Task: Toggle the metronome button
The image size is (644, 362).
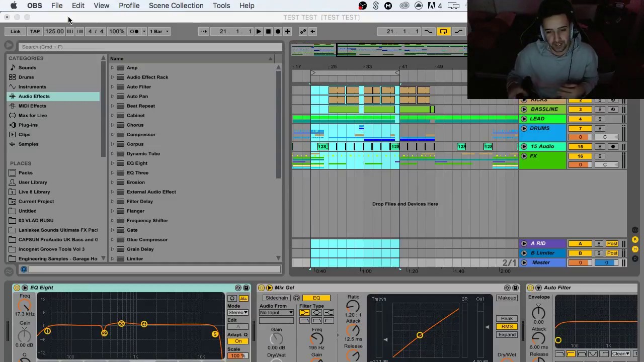Action: pos(134,31)
